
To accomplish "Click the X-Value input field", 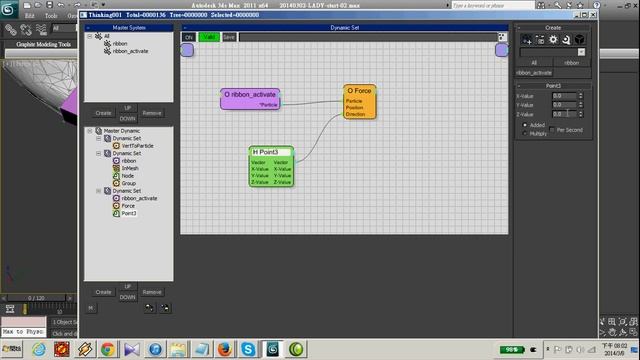I will [x=564, y=96].
